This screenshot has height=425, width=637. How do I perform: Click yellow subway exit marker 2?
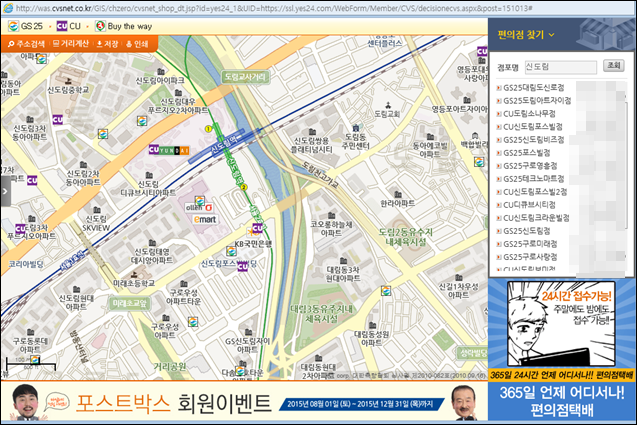(244, 187)
